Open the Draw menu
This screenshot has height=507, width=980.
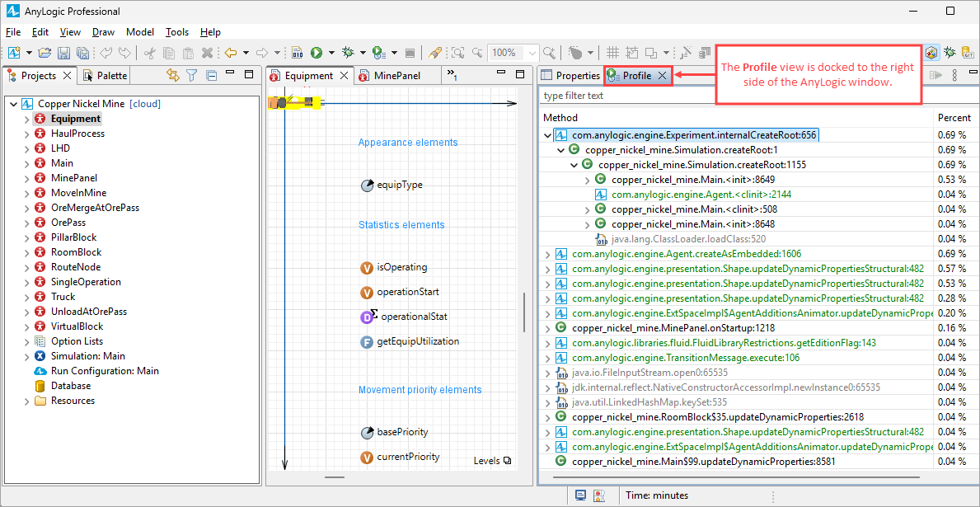(x=103, y=32)
